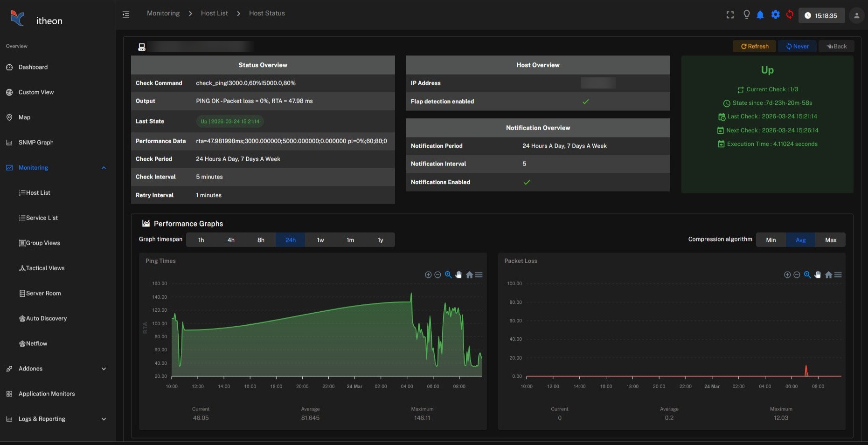Click Notifications Enabled checkmark

pos(527,182)
